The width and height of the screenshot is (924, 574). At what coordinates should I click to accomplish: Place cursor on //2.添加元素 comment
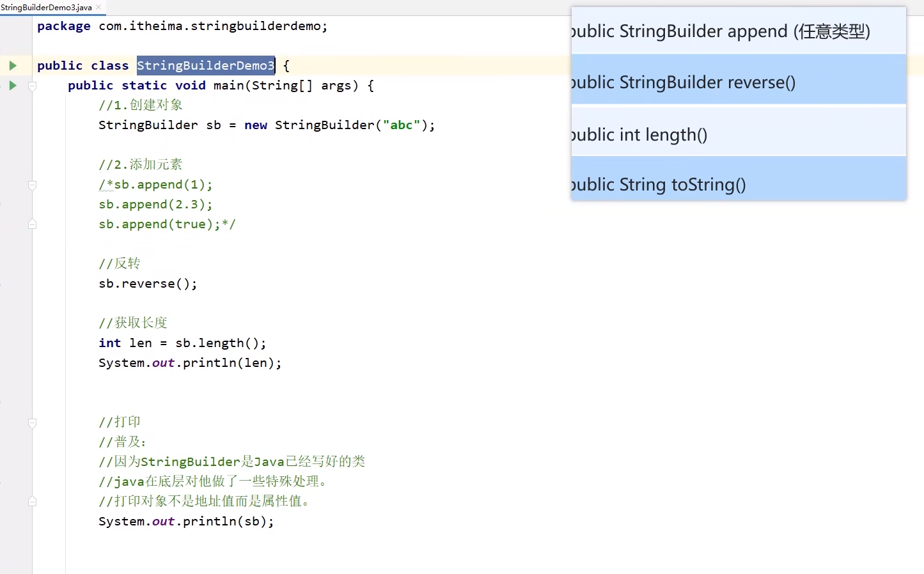[141, 165]
